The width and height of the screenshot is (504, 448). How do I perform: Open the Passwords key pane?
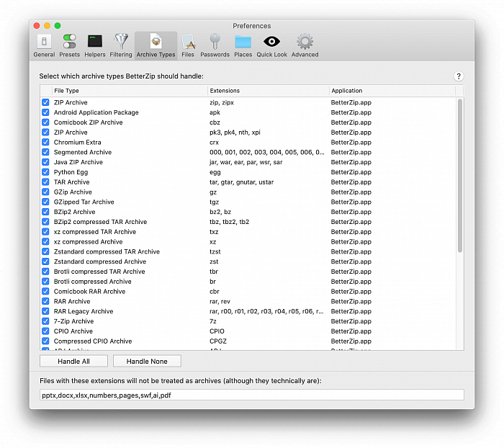tap(215, 45)
